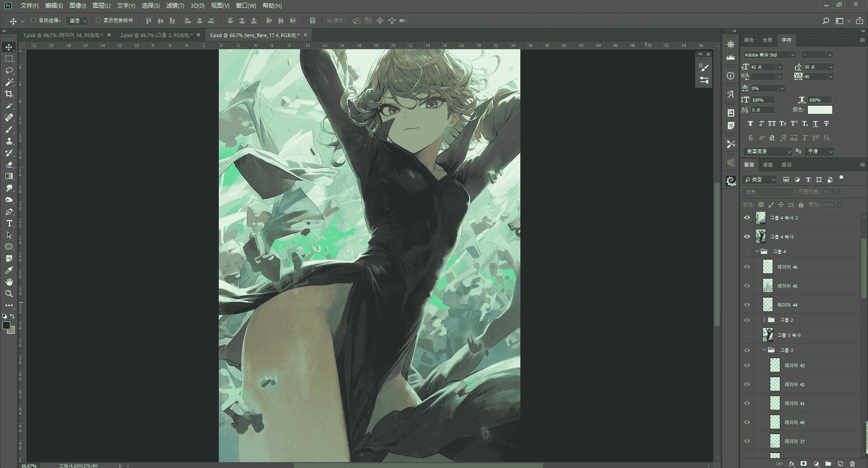868x468 pixels.
Task: Open the 滤镜(T) menu
Action: (x=175, y=5)
